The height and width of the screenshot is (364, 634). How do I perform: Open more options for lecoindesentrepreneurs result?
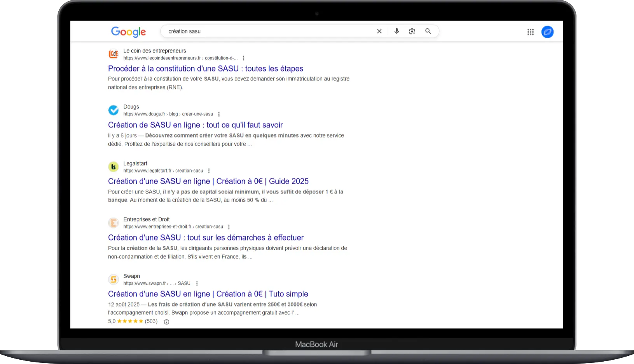click(244, 58)
